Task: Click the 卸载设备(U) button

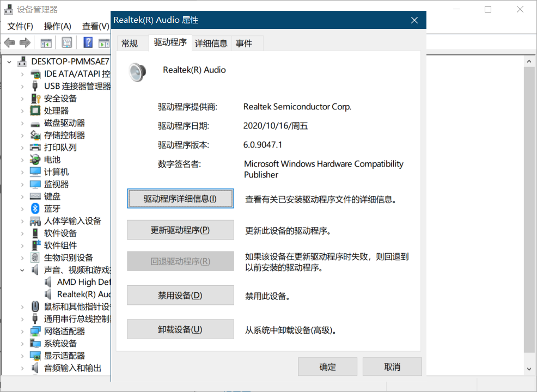Action: [180, 329]
